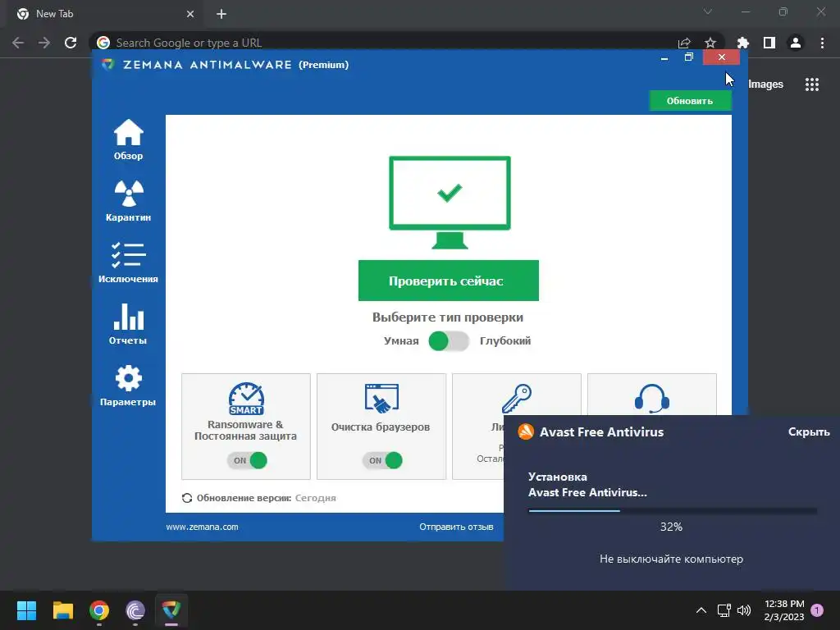This screenshot has width=840, height=630.
Task: Show hidden tray icons chevron
Action: tap(701, 610)
